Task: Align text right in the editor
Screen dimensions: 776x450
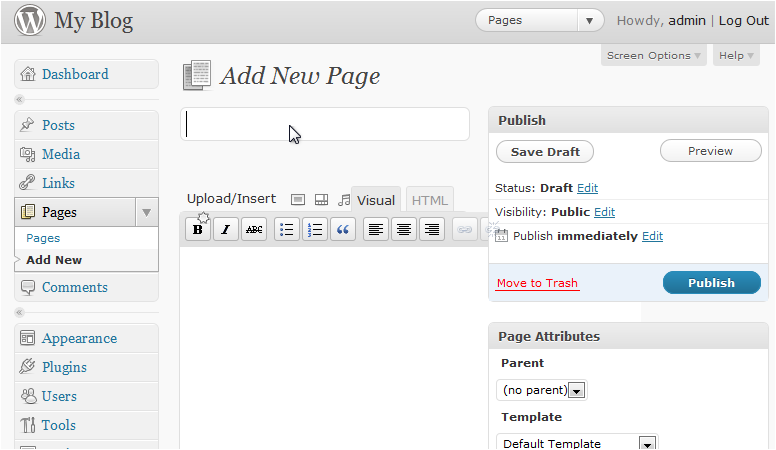Action: 432,229
